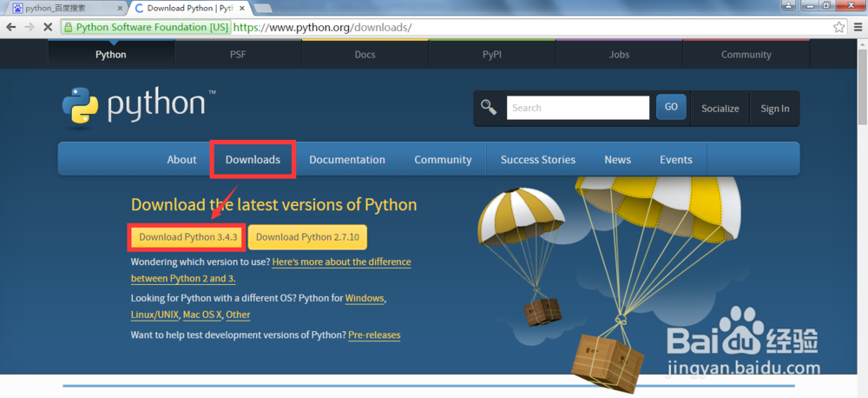868x398 pixels.
Task: Open the PSF top-bar tab
Action: point(238,55)
